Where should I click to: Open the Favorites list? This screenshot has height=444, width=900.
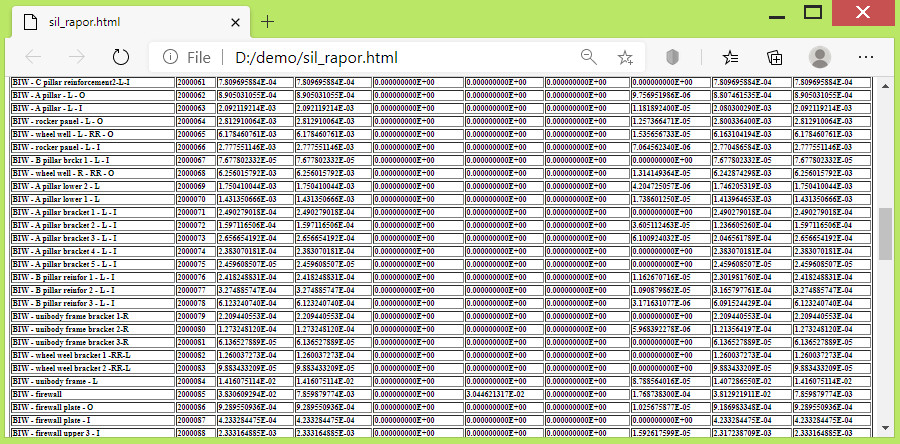pyautogui.click(x=731, y=57)
